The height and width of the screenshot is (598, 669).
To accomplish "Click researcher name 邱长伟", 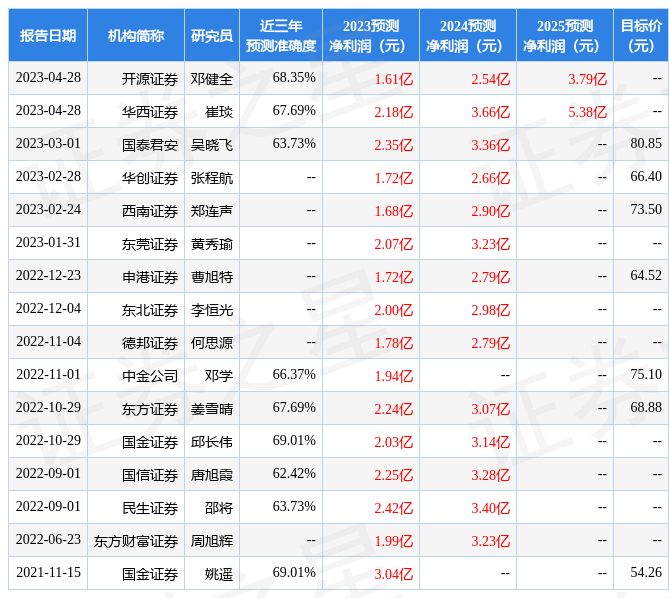I will [x=212, y=442].
